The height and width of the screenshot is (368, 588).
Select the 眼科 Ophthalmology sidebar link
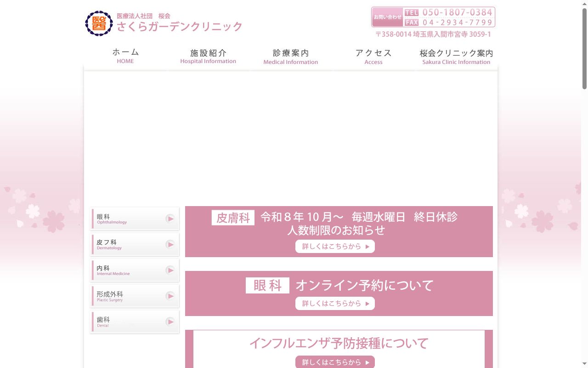[135, 218]
